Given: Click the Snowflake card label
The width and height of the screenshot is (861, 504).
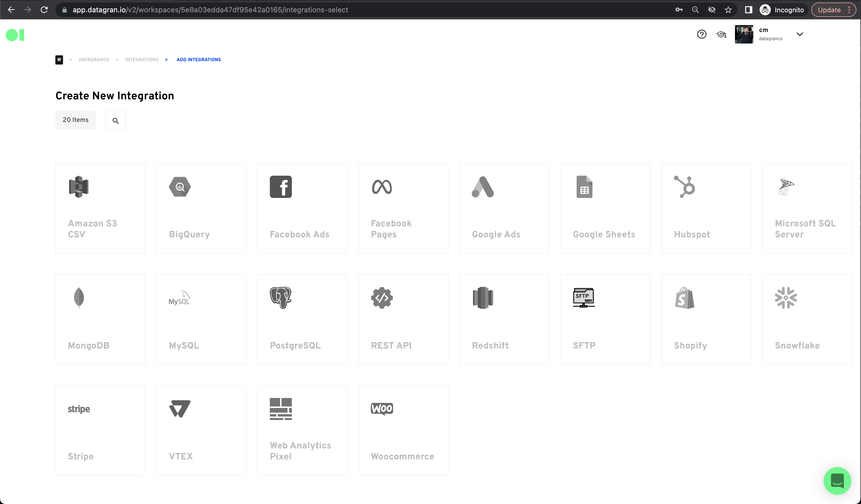Looking at the screenshot, I should 797,345.
